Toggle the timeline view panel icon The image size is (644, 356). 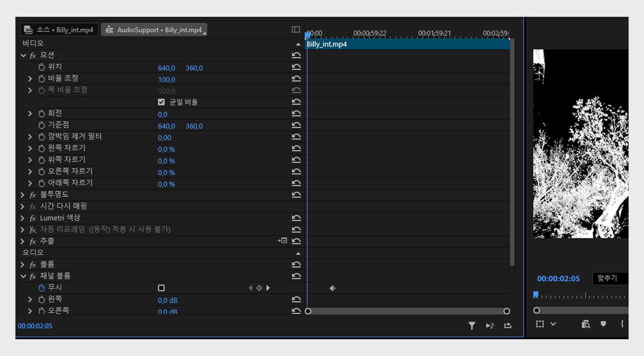point(296,29)
